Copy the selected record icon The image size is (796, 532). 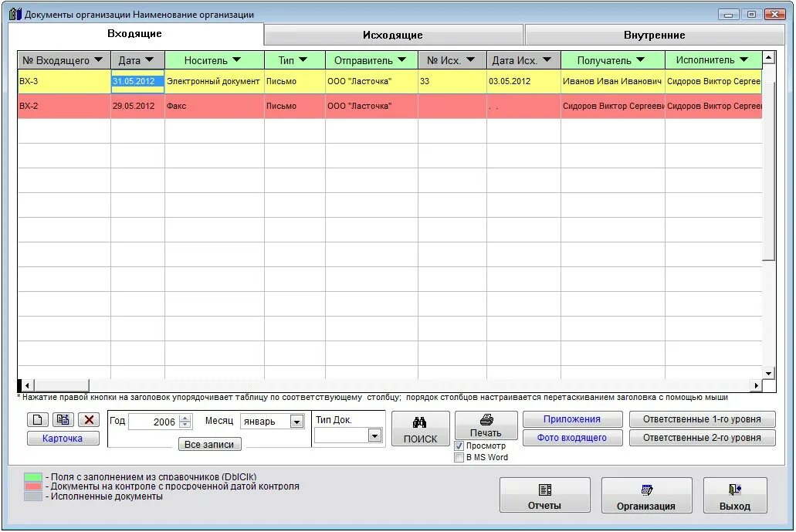point(63,420)
